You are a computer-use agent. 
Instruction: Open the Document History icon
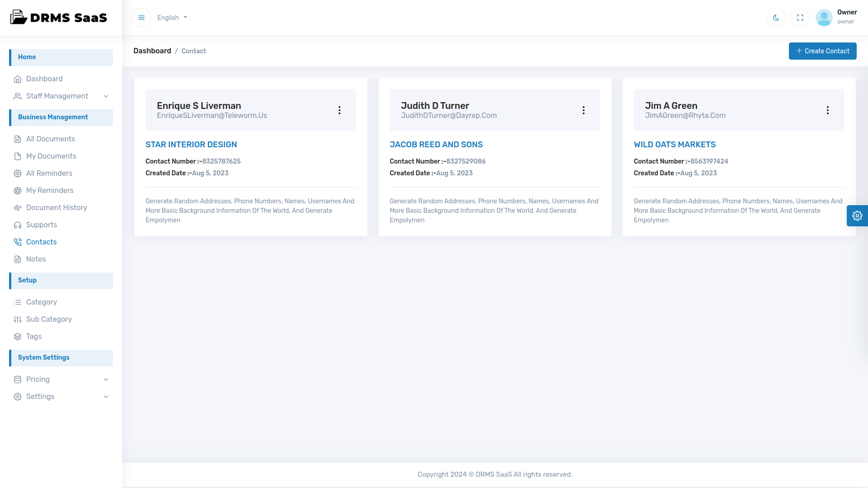pyautogui.click(x=18, y=207)
